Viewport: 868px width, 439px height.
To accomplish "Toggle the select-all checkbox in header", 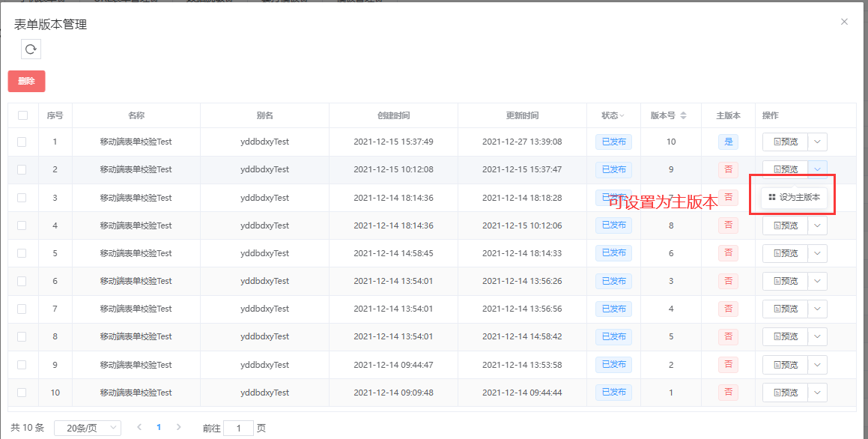I will (x=22, y=115).
